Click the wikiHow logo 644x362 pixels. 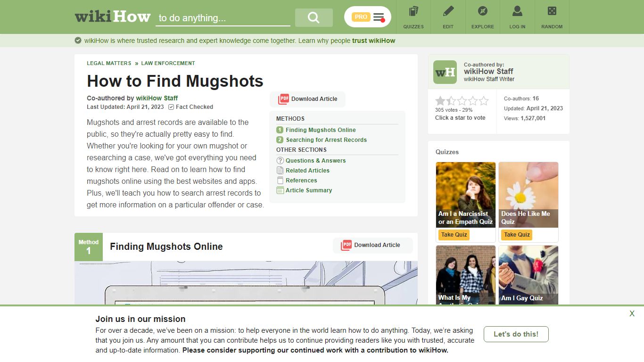pos(113,16)
